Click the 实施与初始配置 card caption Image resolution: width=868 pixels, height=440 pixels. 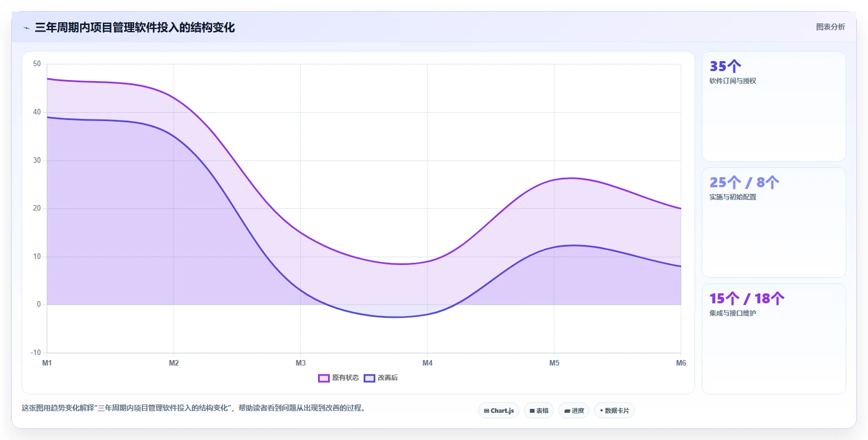pyautogui.click(x=733, y=197)
